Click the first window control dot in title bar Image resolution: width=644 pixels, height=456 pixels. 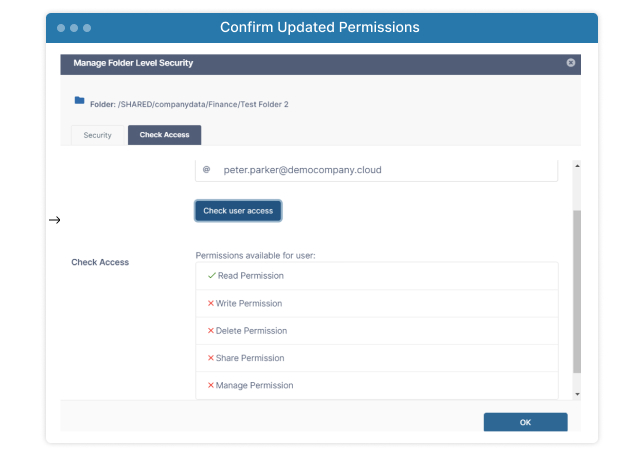[61, 28]
